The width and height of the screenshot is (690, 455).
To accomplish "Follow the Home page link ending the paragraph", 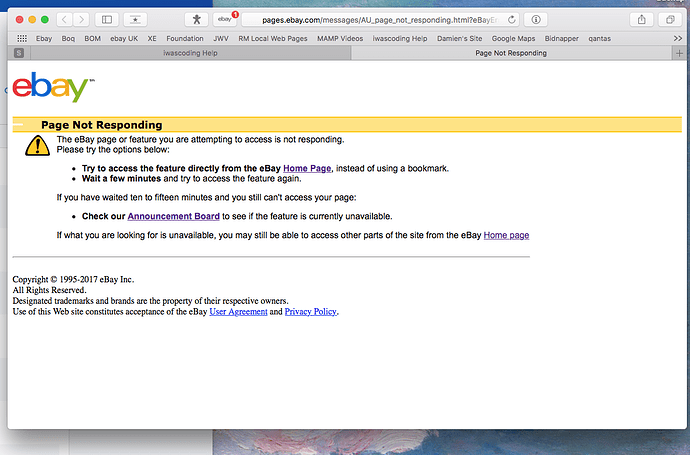I will click(x=506, y=235).
